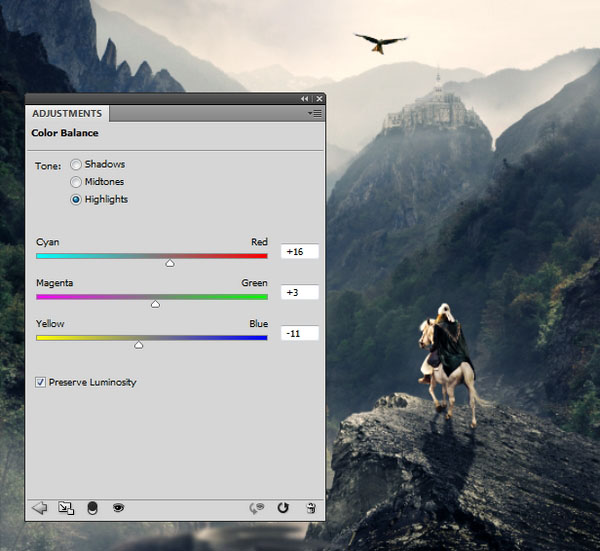Image resolution: width=600 pixels, height=551 pixels.
Task: Click the return to adjustment list arrow
Action: [x=40, y=508]
